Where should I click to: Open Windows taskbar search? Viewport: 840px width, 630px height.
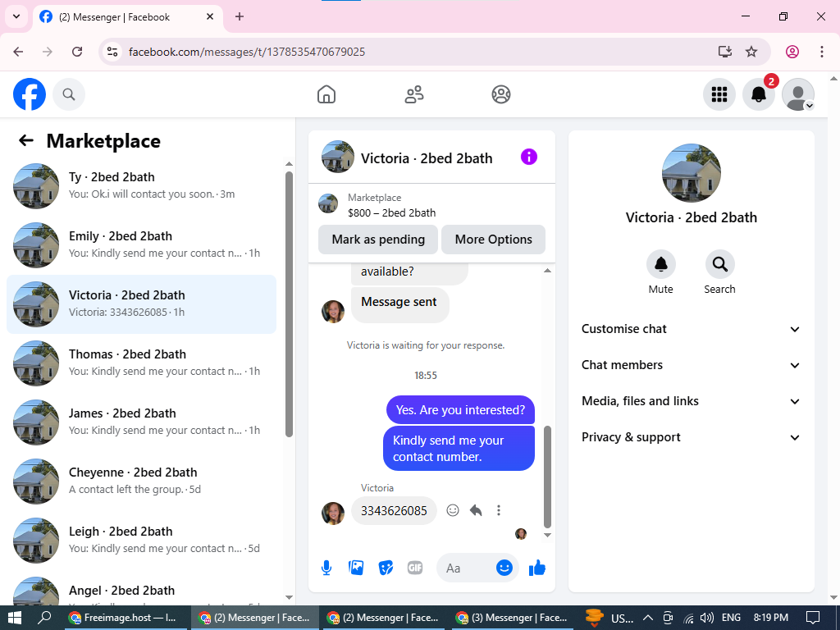pyautogui.click(x=45, y=618)
